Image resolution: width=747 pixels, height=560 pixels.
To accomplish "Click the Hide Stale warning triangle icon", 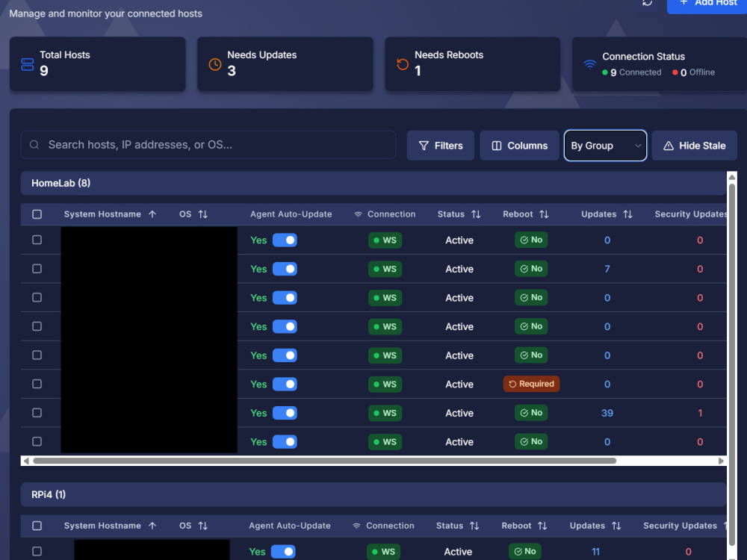I will pyautogui.click(x=669, y=146).
